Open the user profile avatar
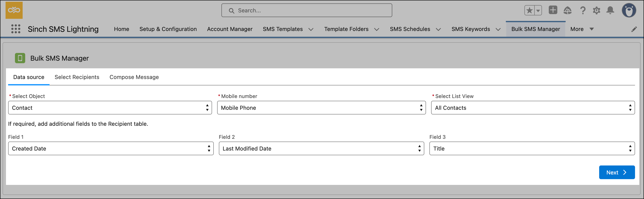Image resolution: width=644 pixels, height=199 pixels. click(x=629, y=10)
